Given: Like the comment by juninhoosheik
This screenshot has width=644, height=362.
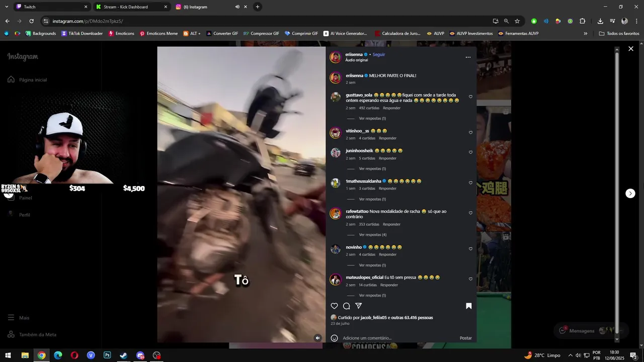Looking at the screenshot, I should (x=470, y=152).
